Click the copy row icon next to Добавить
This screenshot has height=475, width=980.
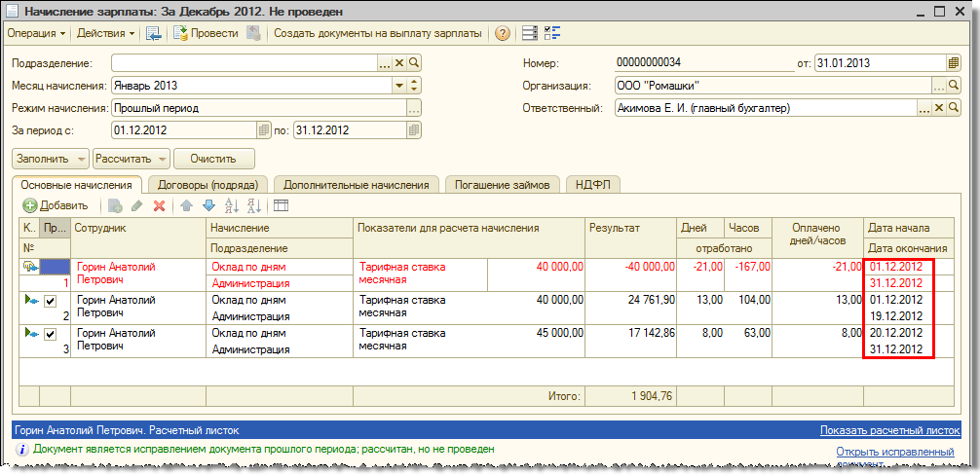coord(115,205)
